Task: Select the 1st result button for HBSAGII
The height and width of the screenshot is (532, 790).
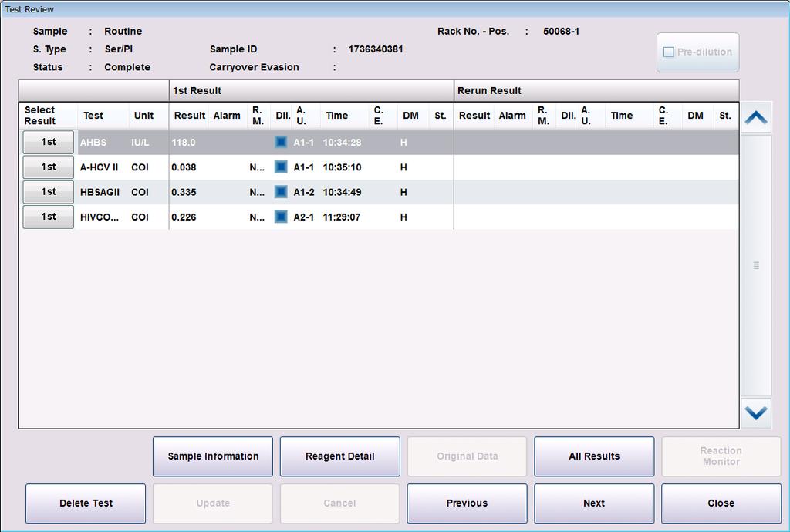Action: click(49, 192)
